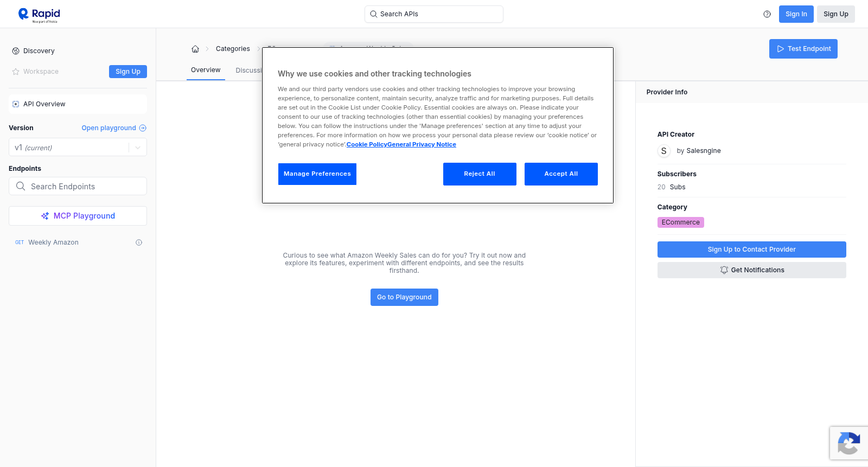The image size is (868, 467).
Task: Focus the Search Endpoints field
Action: 78,186
